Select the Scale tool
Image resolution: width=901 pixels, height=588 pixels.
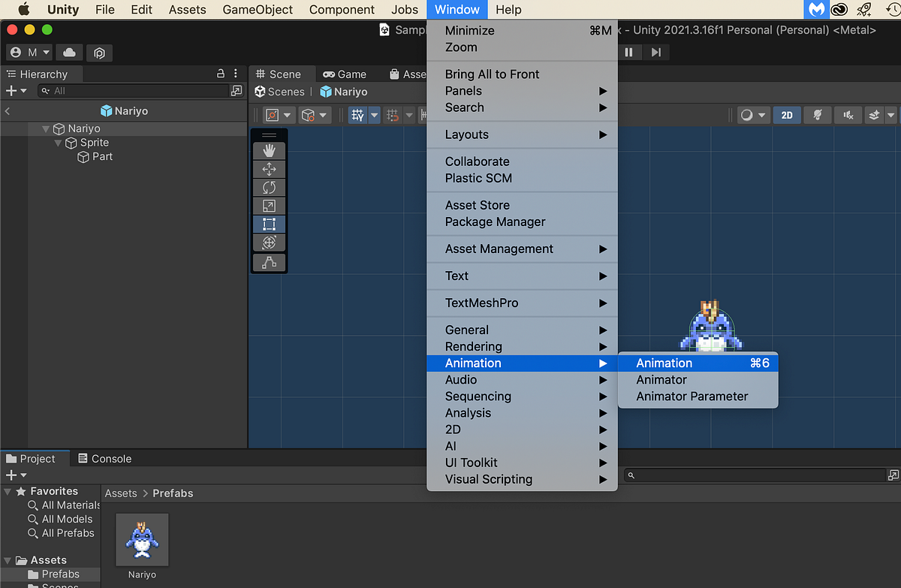click(269, 206)
